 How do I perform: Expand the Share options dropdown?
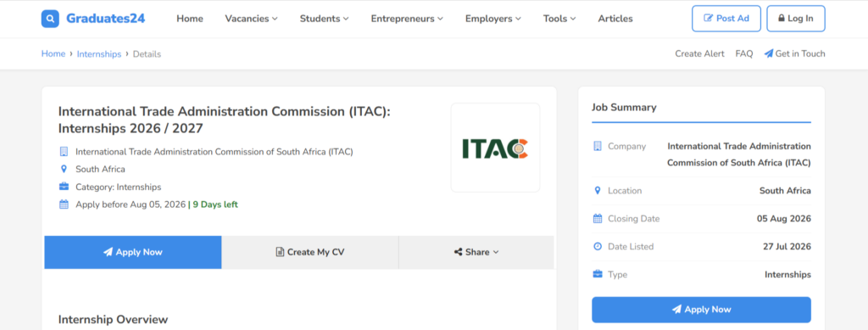476,252
